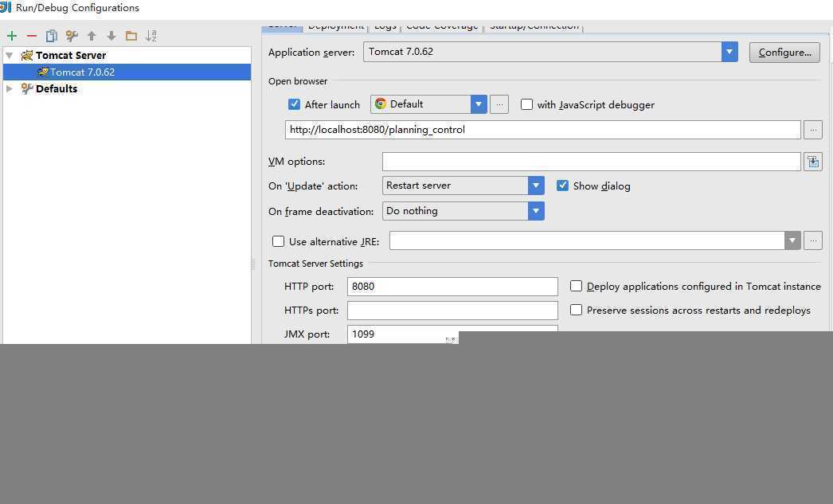The width and height of the screenshot is (833, 504).
Task: Click the HTTP port field showing 8080
Action: (x=452, y=287)
